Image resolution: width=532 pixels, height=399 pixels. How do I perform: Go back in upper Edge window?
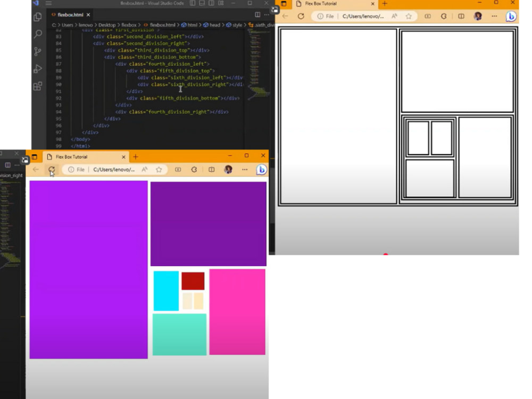tap(285, 16)
